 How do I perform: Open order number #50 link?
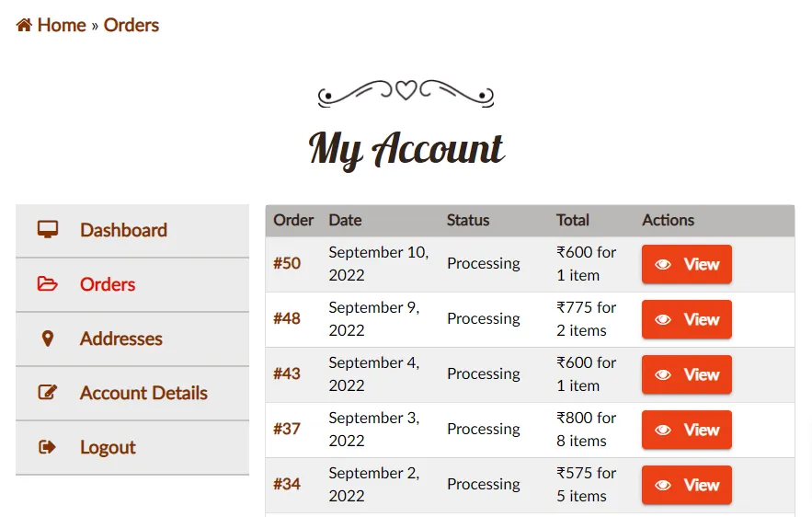tap(287, 263)
